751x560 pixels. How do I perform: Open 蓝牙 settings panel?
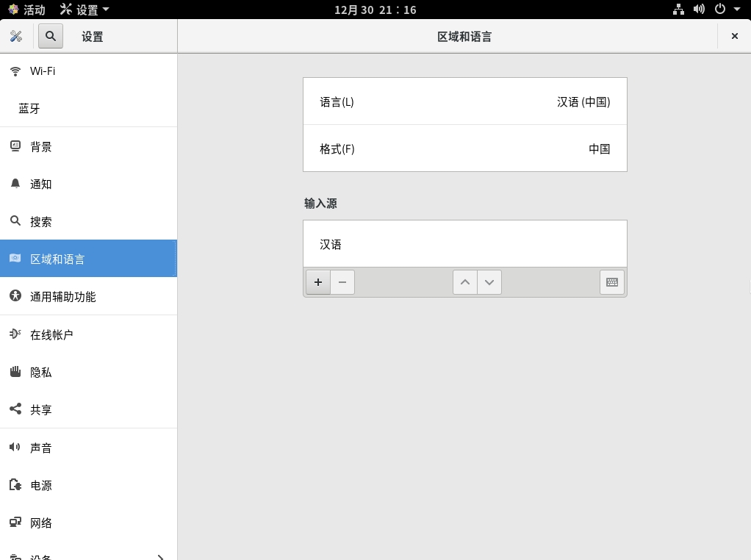pyautogui.click(x=89, y=109)
